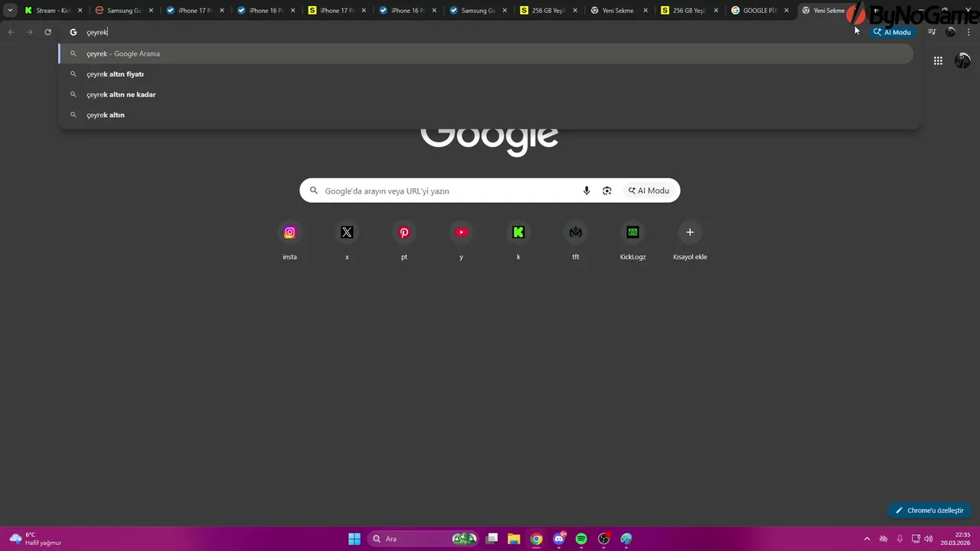Viewport: 980px width, 551px height.
Task: Open the Google apps grid
Action: pos(938,60)
